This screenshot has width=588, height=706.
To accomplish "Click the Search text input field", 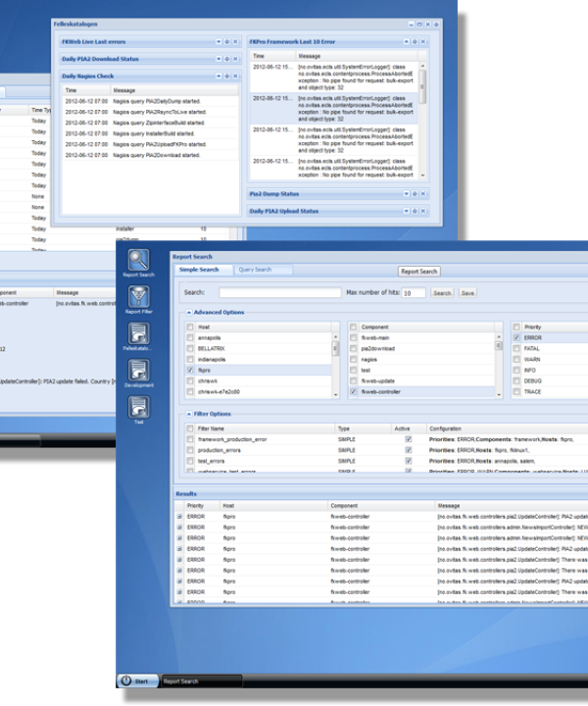I will coord(278,292).
